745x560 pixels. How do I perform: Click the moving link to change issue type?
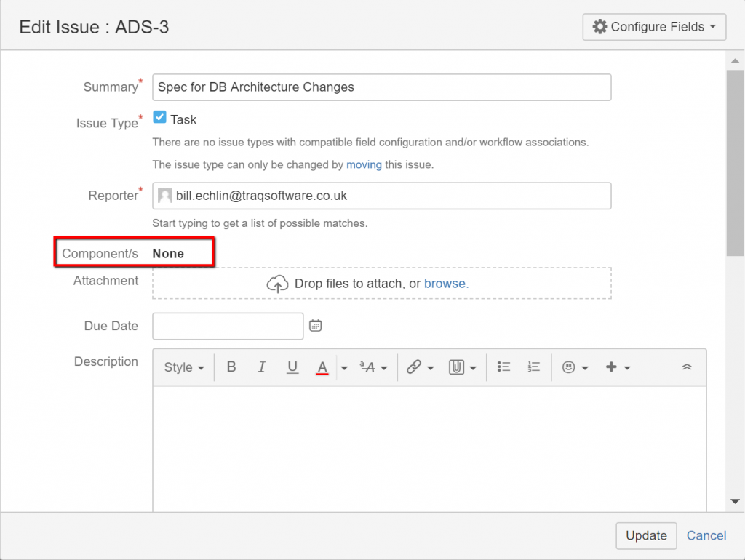pos(364,164)
